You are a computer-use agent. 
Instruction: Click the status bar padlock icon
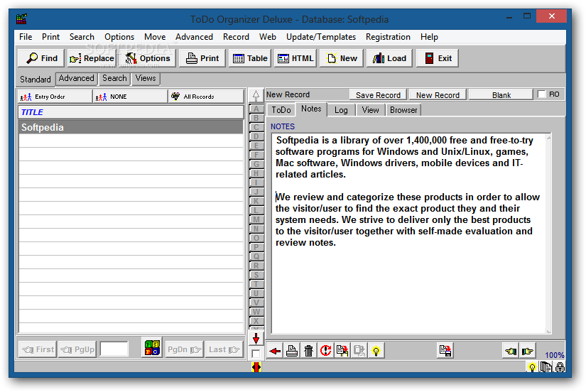click(x=560, y=367)
